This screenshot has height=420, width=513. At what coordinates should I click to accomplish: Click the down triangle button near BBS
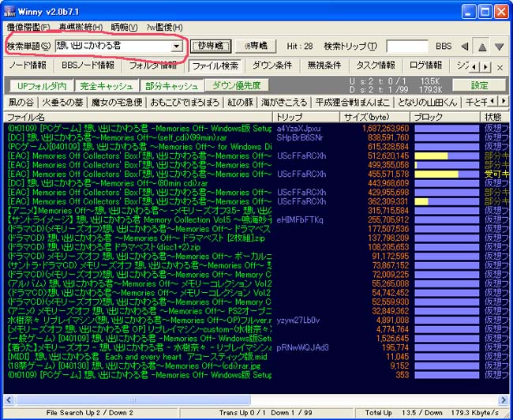pyautogui.click(x=499, y=47)
